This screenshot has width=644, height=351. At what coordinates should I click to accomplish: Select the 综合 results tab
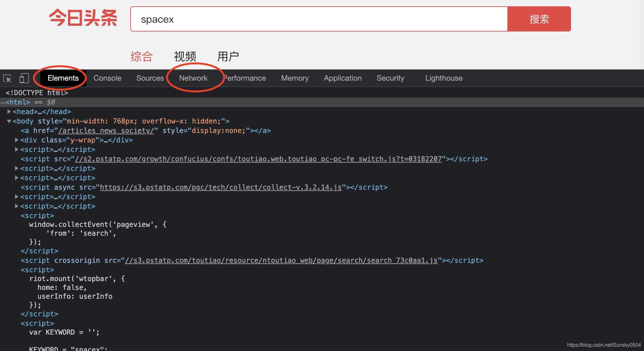click(142, 57)
